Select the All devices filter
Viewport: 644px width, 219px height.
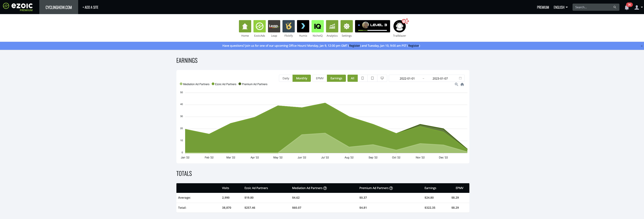pos(352,78)
